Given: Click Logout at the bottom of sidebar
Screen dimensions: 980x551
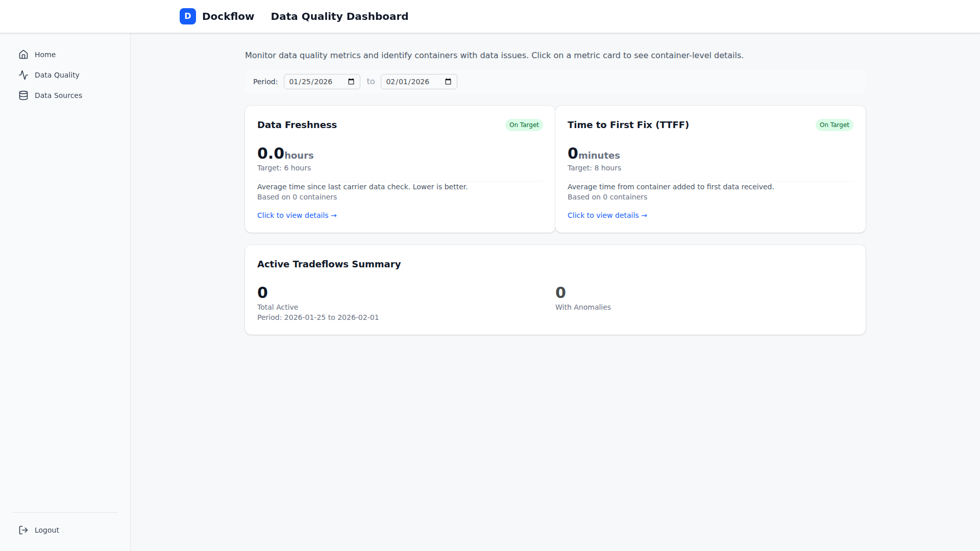Looking at the screenshot, I should [46, 530].
